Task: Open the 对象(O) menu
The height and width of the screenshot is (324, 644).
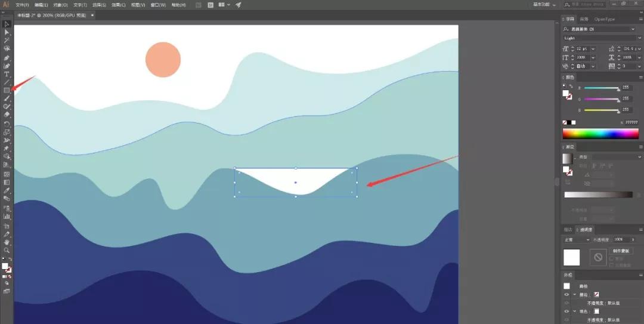Action: coord(60,5)
